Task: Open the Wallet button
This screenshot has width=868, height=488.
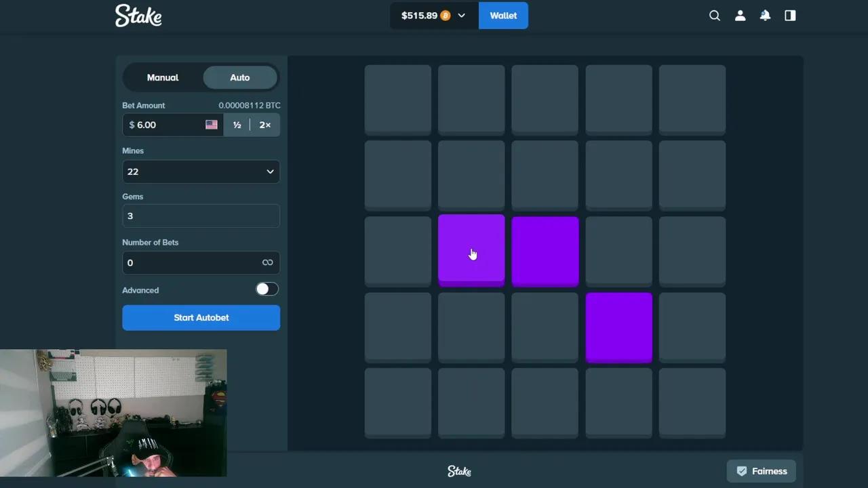Action: pos(503,16)
